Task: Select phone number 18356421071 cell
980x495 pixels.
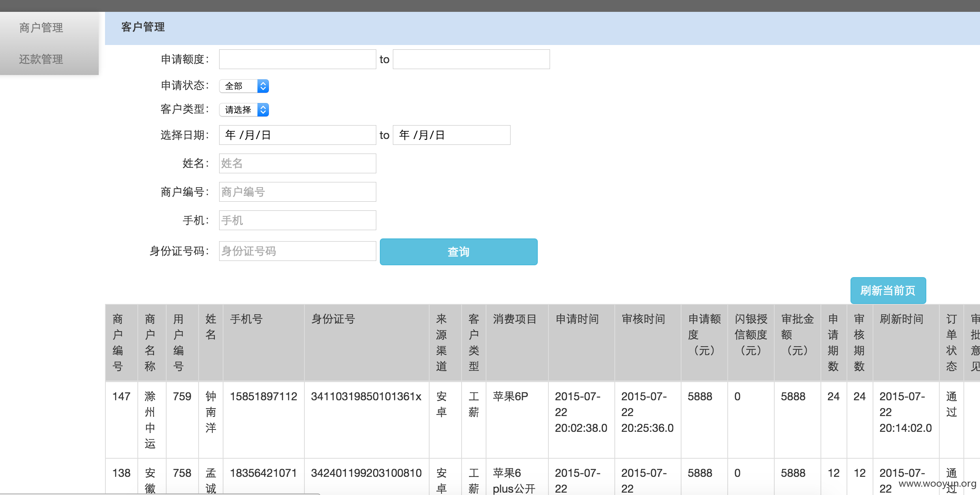Action: 264,476
